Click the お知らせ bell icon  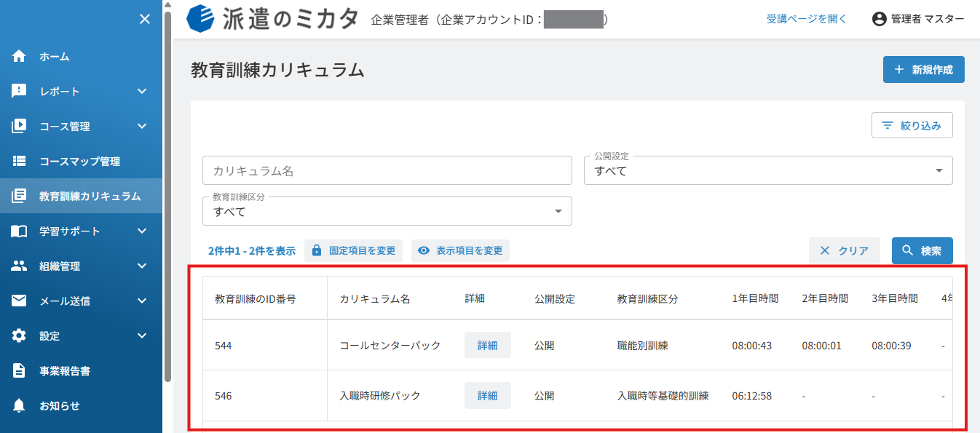click(19, 405)
